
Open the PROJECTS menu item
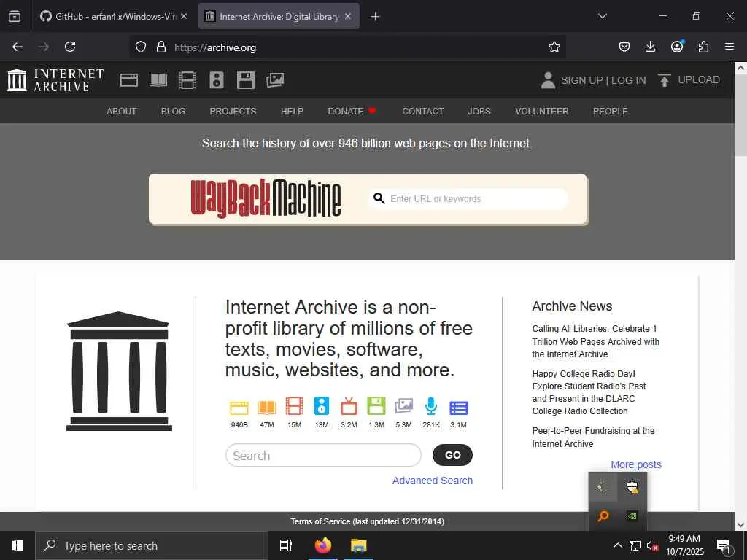233,111
